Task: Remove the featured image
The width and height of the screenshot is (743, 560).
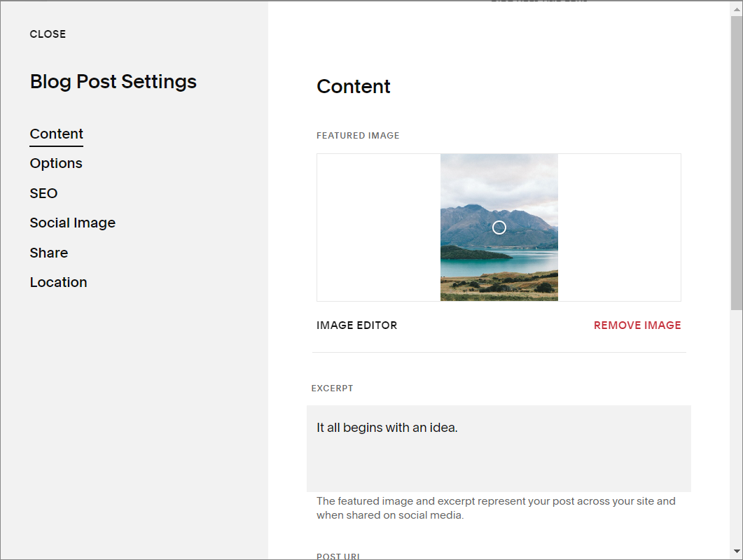Action: click(637, 325)
